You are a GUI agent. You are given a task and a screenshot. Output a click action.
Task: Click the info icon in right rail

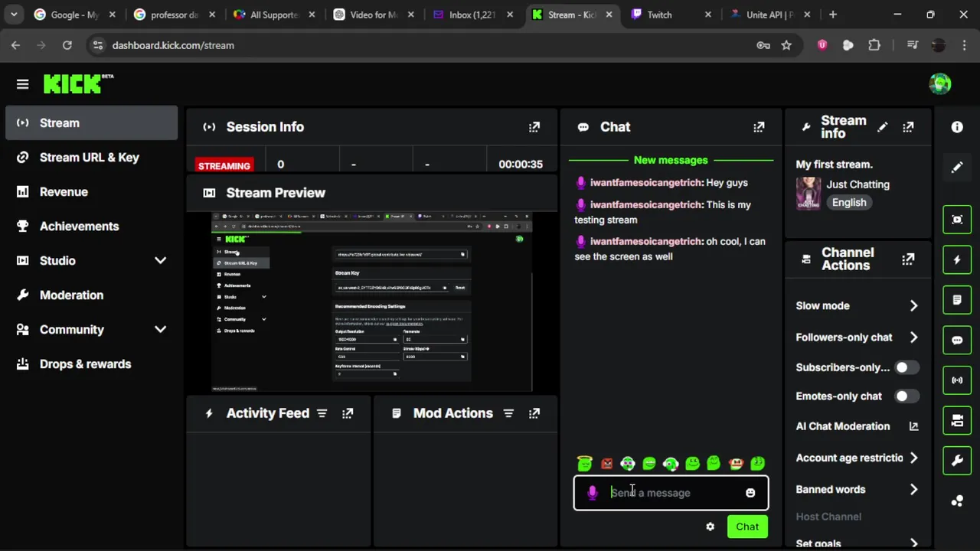point(957,127)
